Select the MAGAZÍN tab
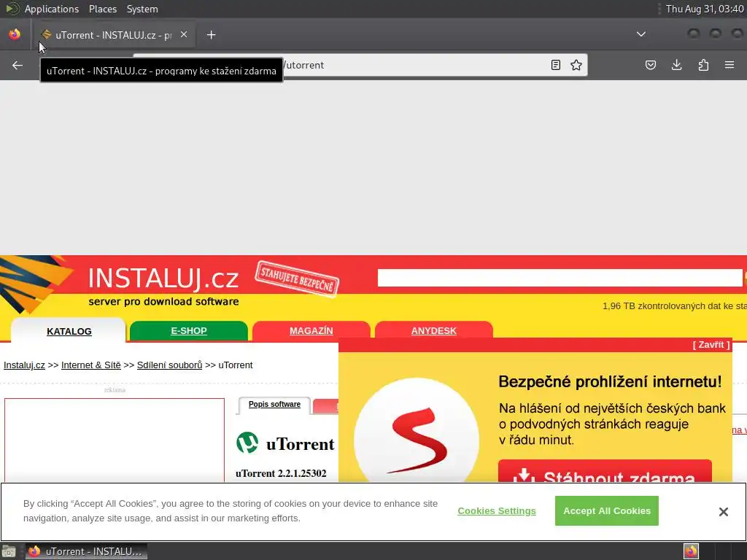The width and height of the screenshot is (747, 560). pyautogui.click(x=311, y=330)
